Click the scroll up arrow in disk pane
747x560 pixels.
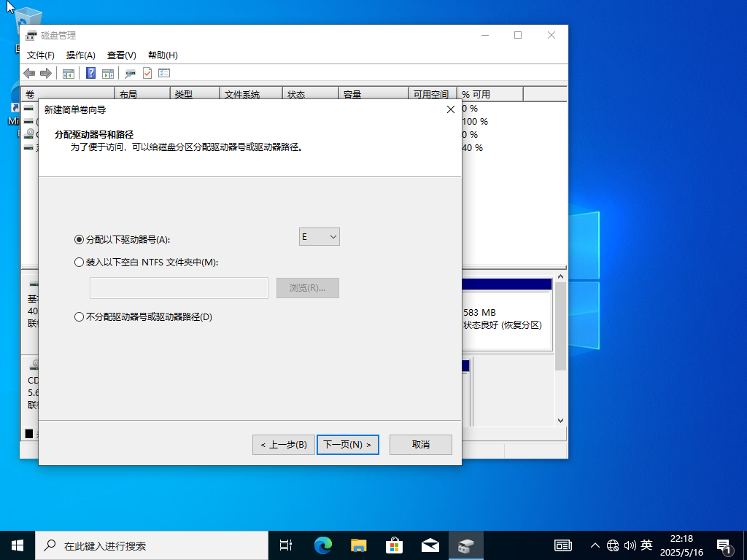(x=561, y=276)
